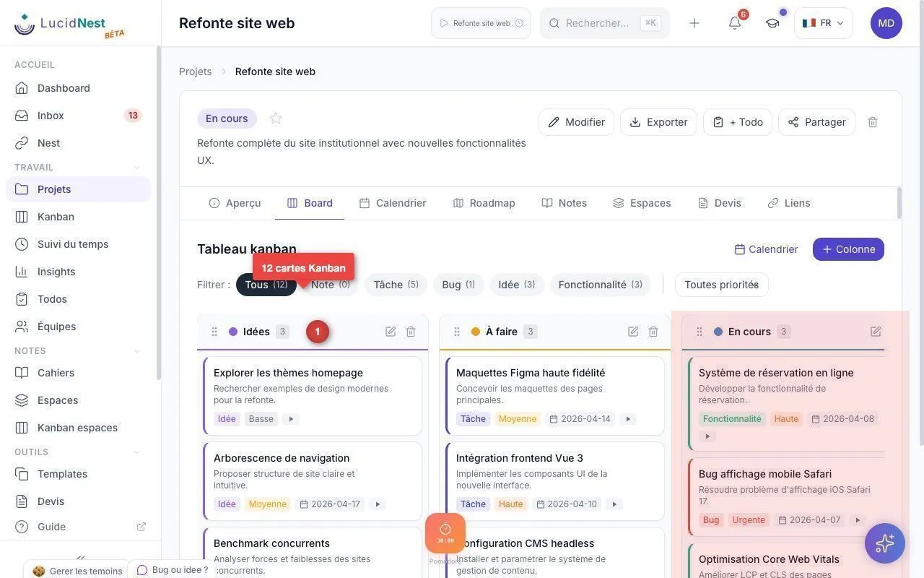Open Templates in the sidebar
Viewport: 924px width, 578px height.
point(78,474)
